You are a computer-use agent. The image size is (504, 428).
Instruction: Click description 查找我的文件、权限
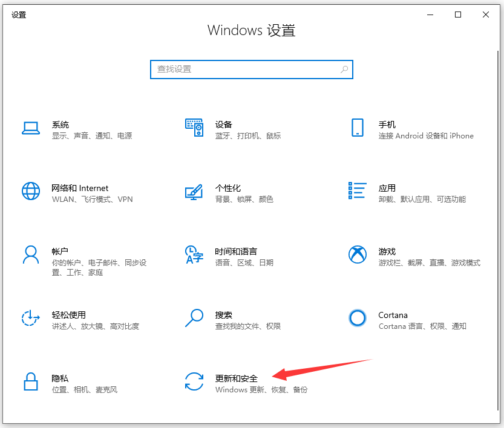pos(248,326)
